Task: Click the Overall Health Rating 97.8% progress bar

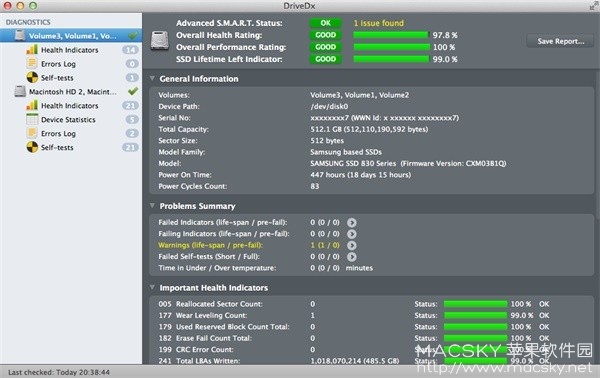Action: (x=391, y=35)
